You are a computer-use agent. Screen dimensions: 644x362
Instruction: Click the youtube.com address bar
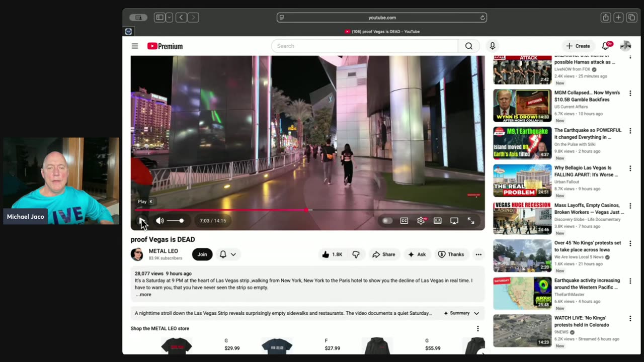tap(382, 18)
